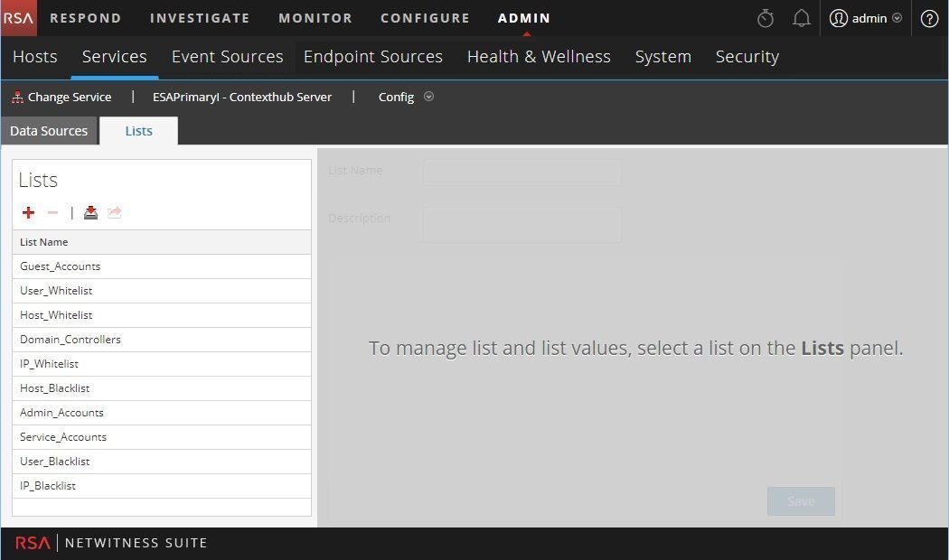This screenshot has width=949, height=560.
Task: Select the Guest_Accounts list
Action: 61,266
